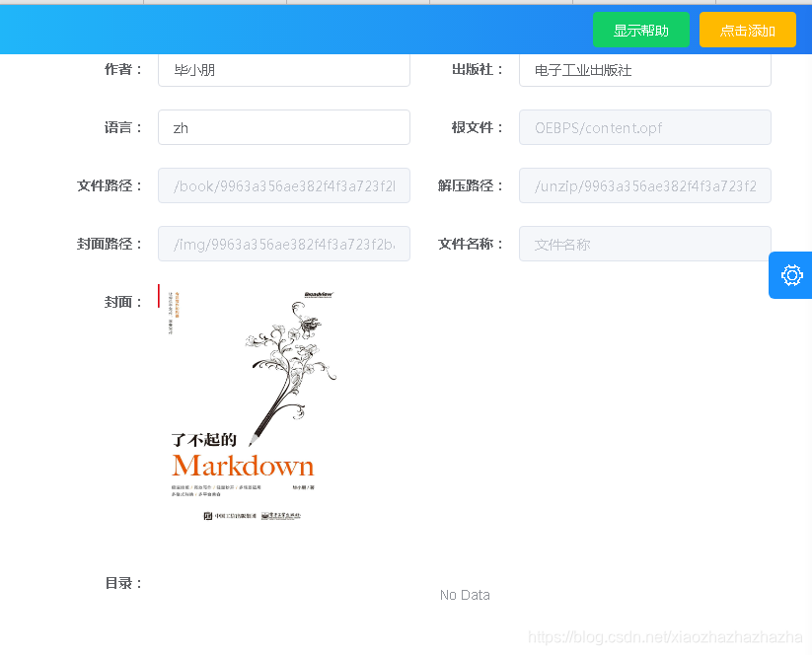
Task: Click the 封面路径 /img field
Action: tap(284, 244)
